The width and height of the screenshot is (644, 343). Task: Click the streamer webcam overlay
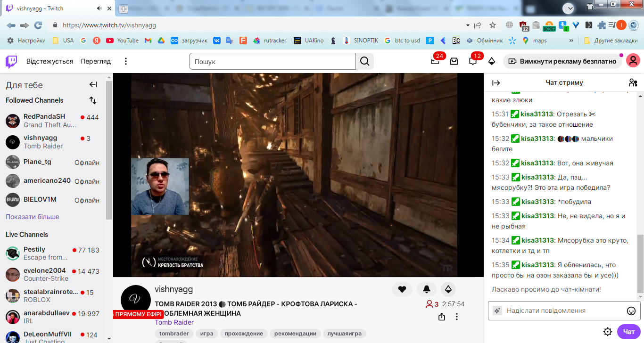point(160,187)
